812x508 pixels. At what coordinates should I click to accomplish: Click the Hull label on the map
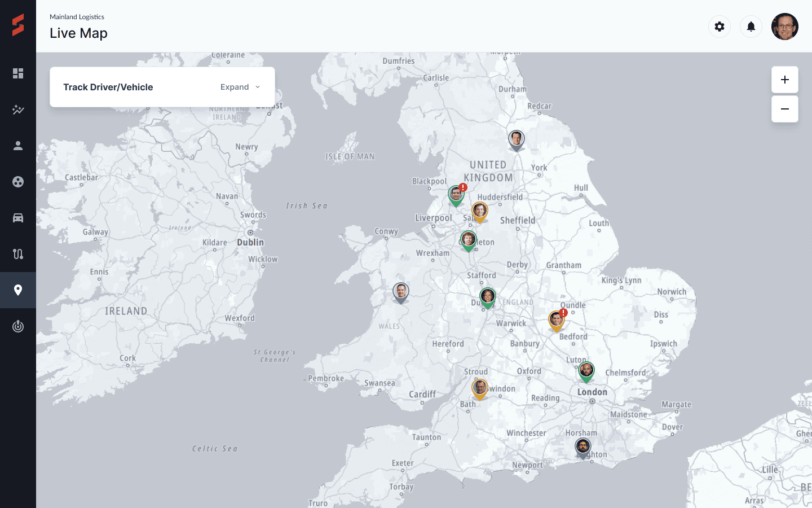tap(581, 188)
